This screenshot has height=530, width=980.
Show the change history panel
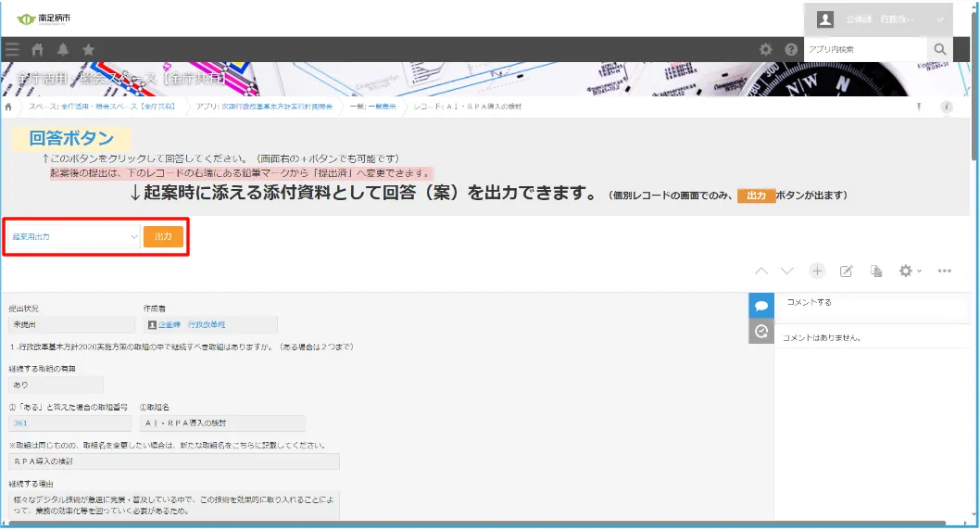coord(760,331)
